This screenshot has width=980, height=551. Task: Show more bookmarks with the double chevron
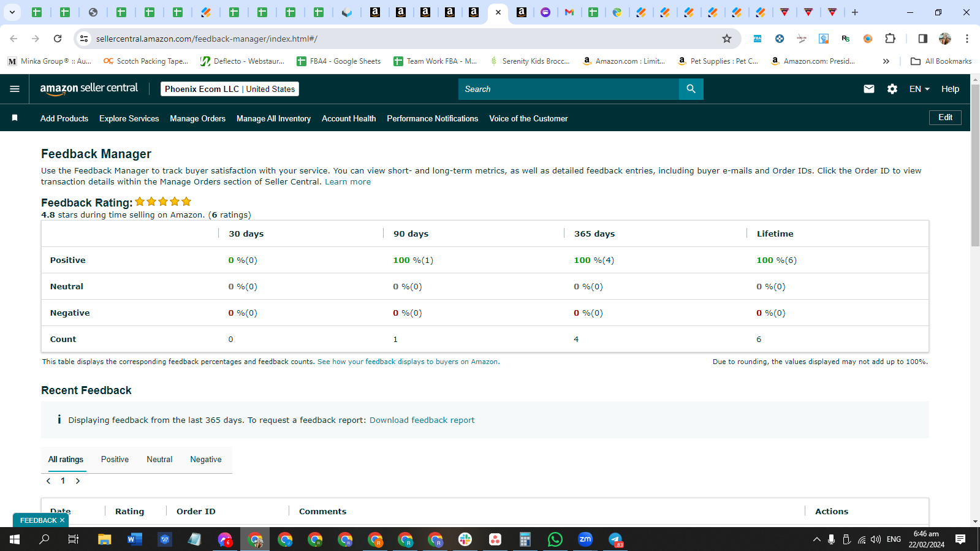click(x=886, y=61)
